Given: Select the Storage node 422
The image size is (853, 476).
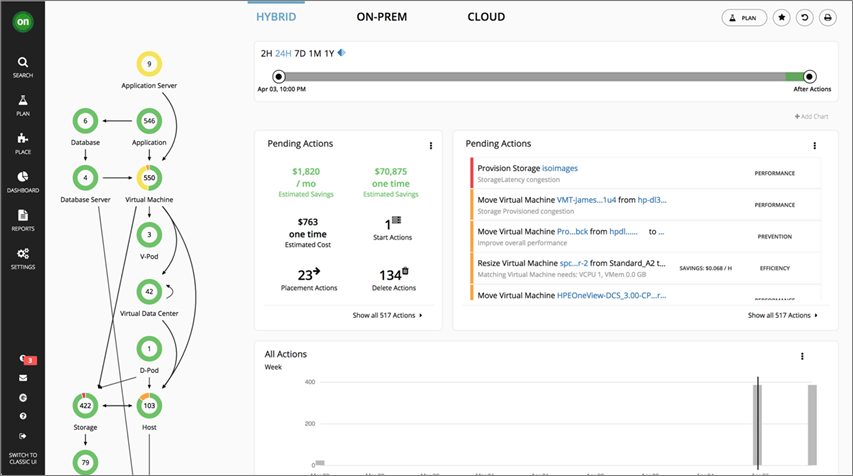Looking at the screenshot, I should (85, 405).
